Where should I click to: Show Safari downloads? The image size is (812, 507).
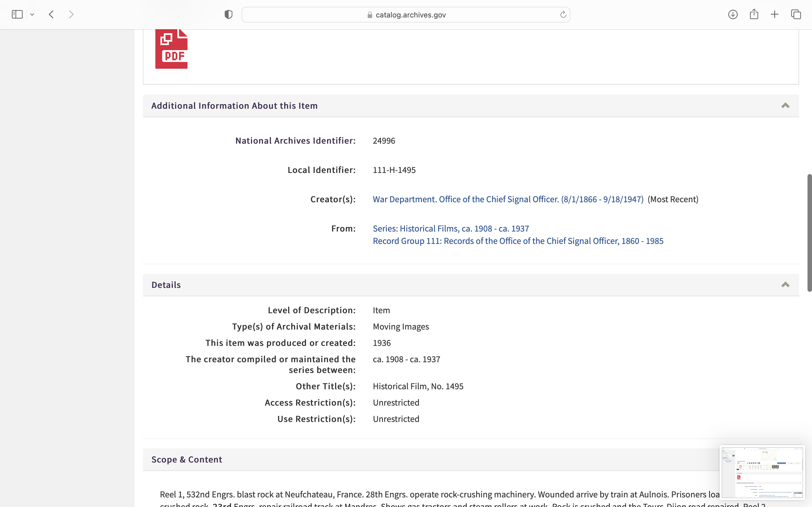(x=732, y=14)
